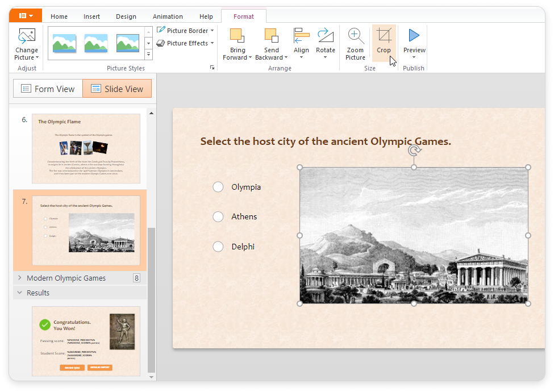Screen dimensions: 554x392
Task: Expand the Preview dropdown arrow
Action: (x=414, y=57)
